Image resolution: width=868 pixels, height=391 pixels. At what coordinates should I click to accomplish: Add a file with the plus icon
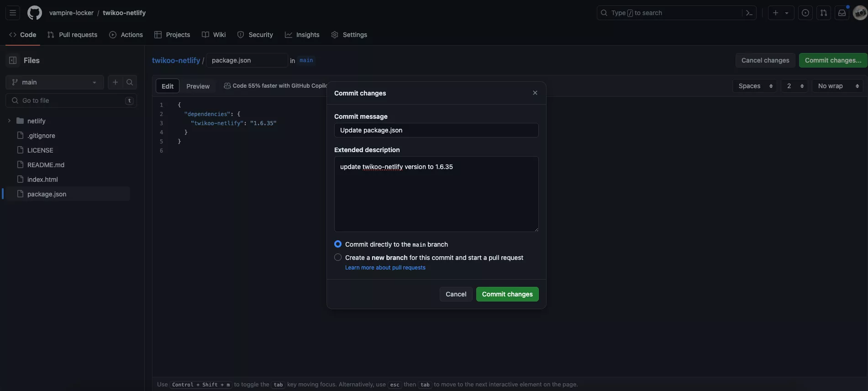tap(115, 82)
